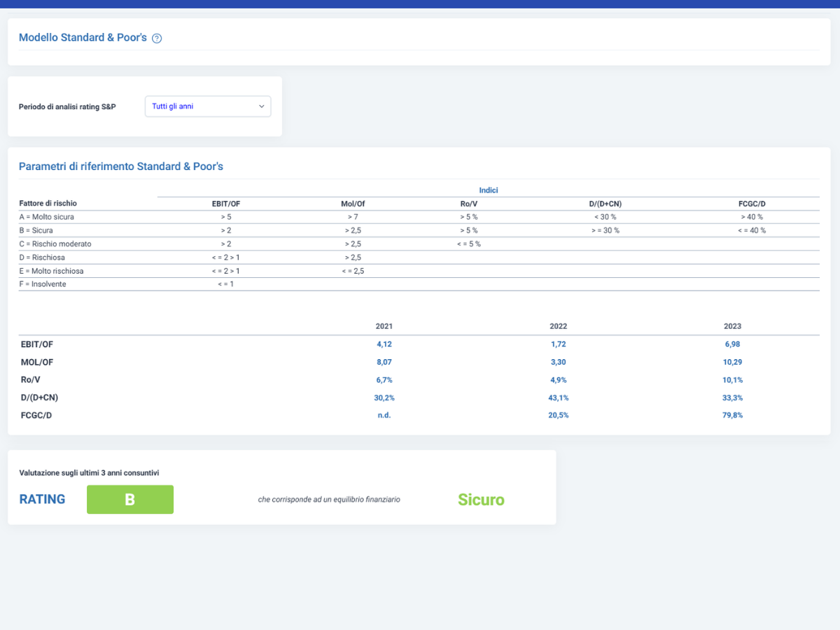Click the Parametri di riferimento Standard & Poor's heading
This screenshot has width=840, height=630.
(121, 167)
